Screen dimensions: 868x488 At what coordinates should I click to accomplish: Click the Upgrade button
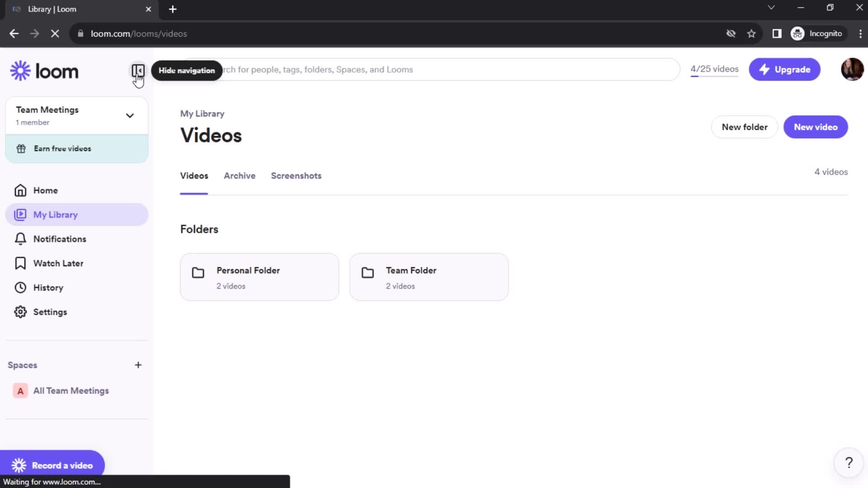(x=785, y=69)
